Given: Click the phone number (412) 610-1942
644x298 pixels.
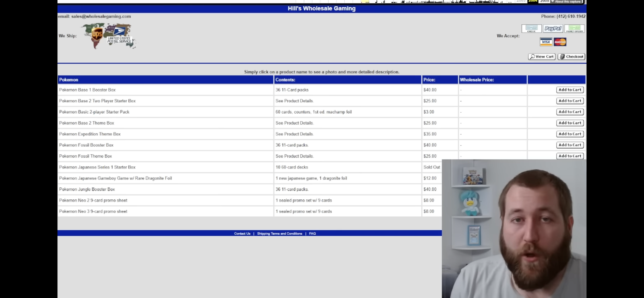Looking at the screenshot, I should (571, 16).
